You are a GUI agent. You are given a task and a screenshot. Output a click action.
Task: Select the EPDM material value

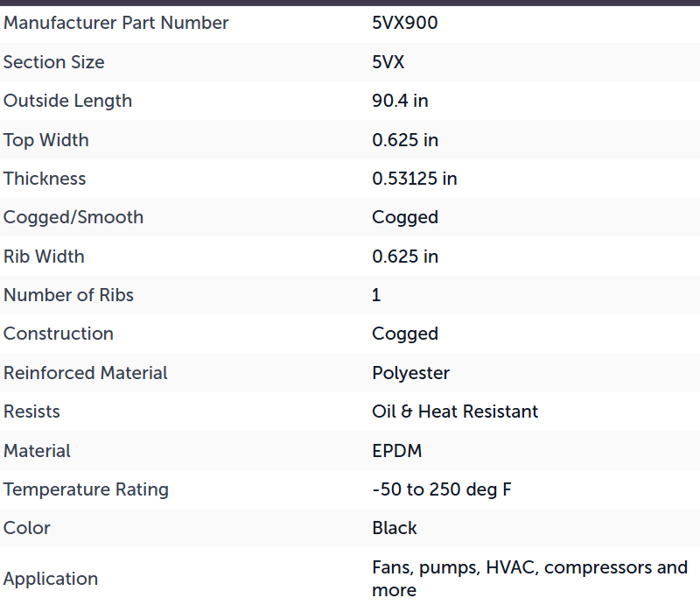[x=397, y=451]
